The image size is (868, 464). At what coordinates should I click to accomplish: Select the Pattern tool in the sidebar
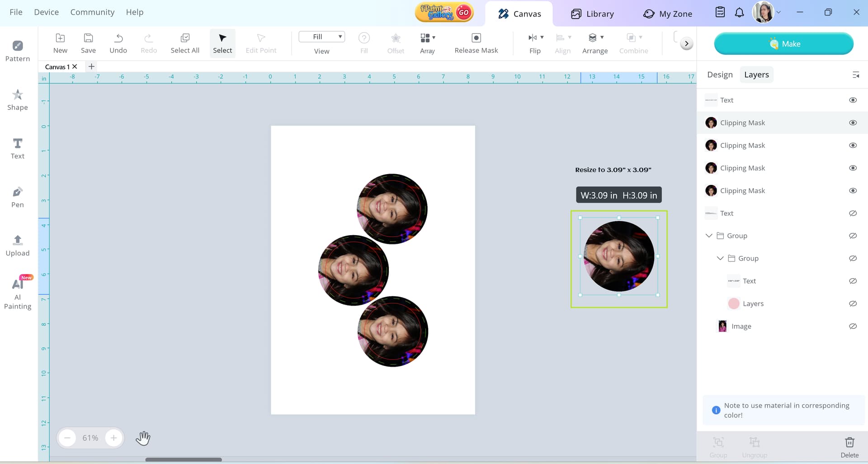(18, 51)
